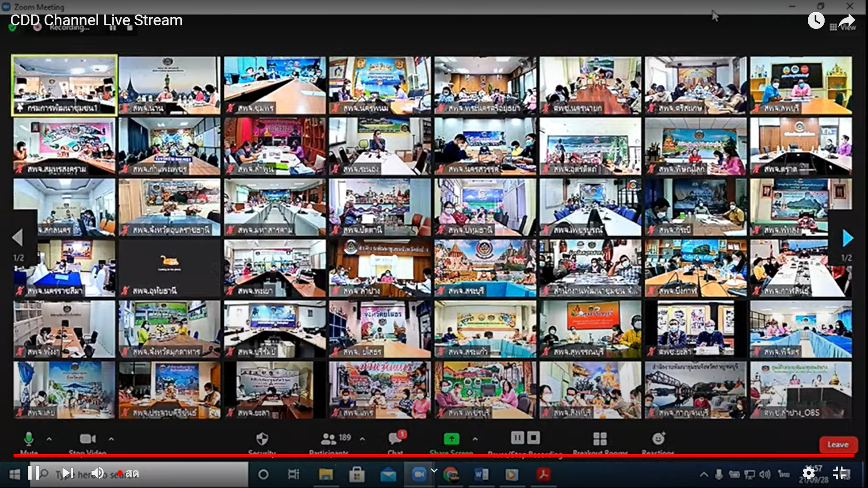The height and width of the screenshot is (488, 868).
Task: Open Microsoft Store from the taskbar
Action: point(357,474)
